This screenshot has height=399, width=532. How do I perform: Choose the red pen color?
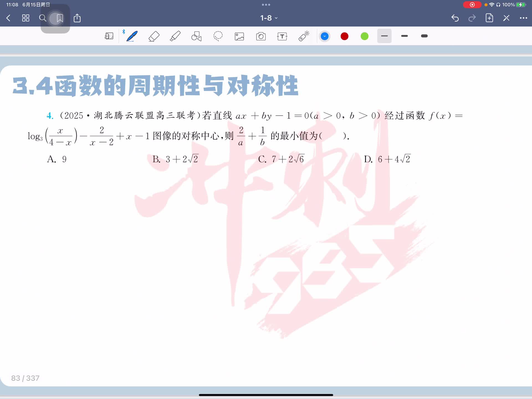(344, 36)
